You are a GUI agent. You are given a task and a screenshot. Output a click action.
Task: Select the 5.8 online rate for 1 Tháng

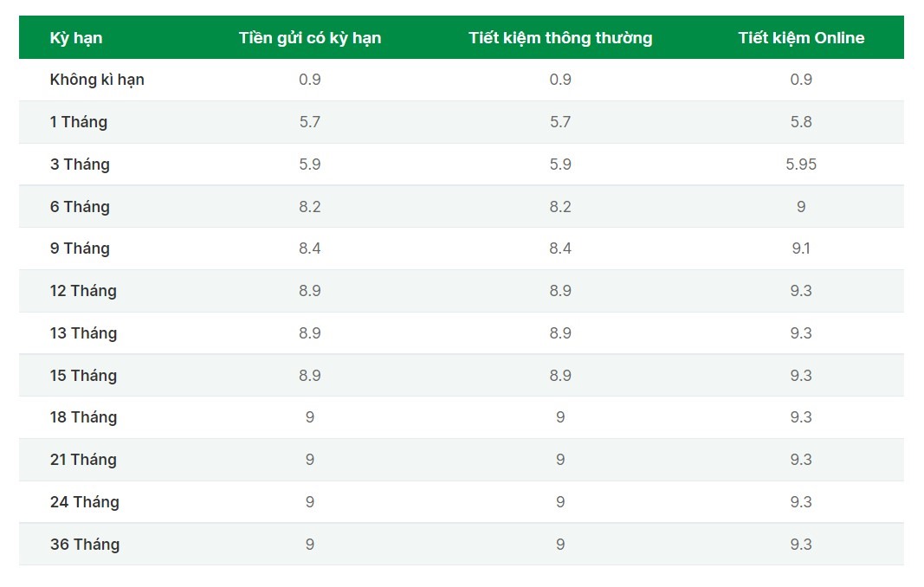801,122
